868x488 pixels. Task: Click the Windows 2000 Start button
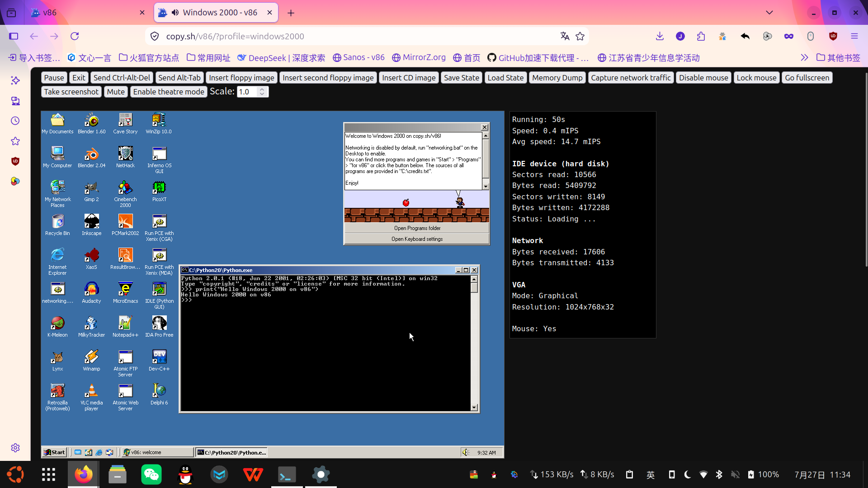55,452
